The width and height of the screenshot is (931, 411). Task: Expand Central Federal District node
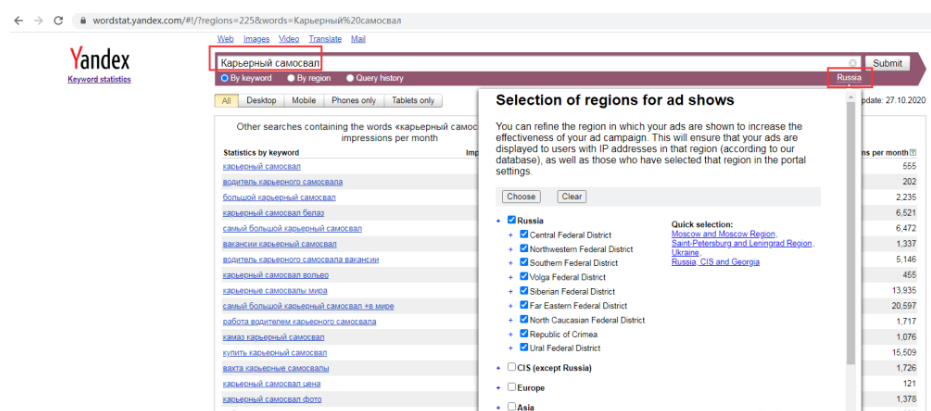(511, 235)
